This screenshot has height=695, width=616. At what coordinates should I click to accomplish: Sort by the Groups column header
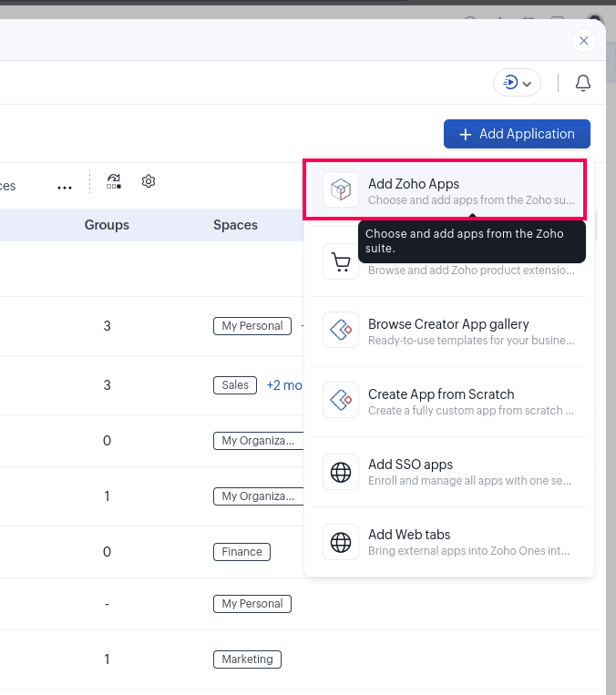[x=107, y=225]
